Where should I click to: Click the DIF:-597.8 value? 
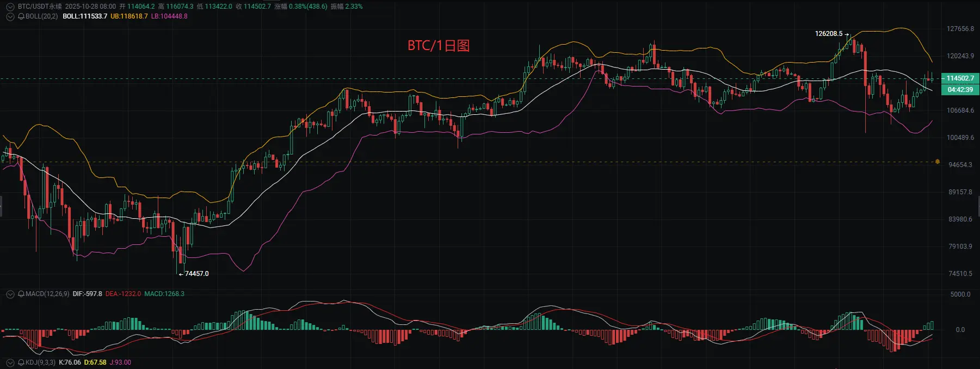(x=87, y=294)
